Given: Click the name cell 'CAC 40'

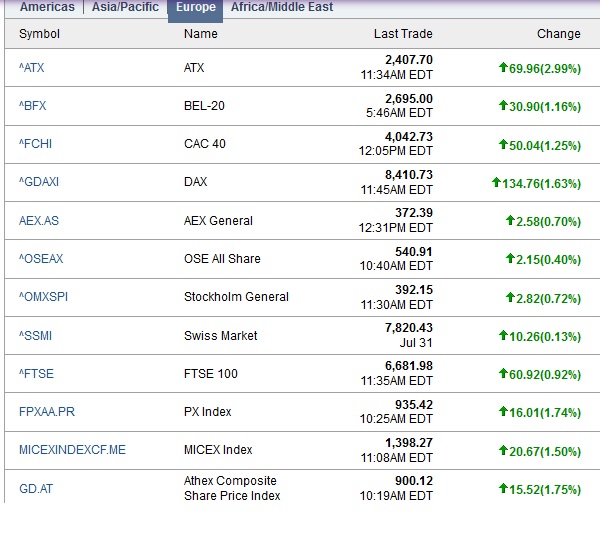Looking at the screenshot, I should [205, 144].
